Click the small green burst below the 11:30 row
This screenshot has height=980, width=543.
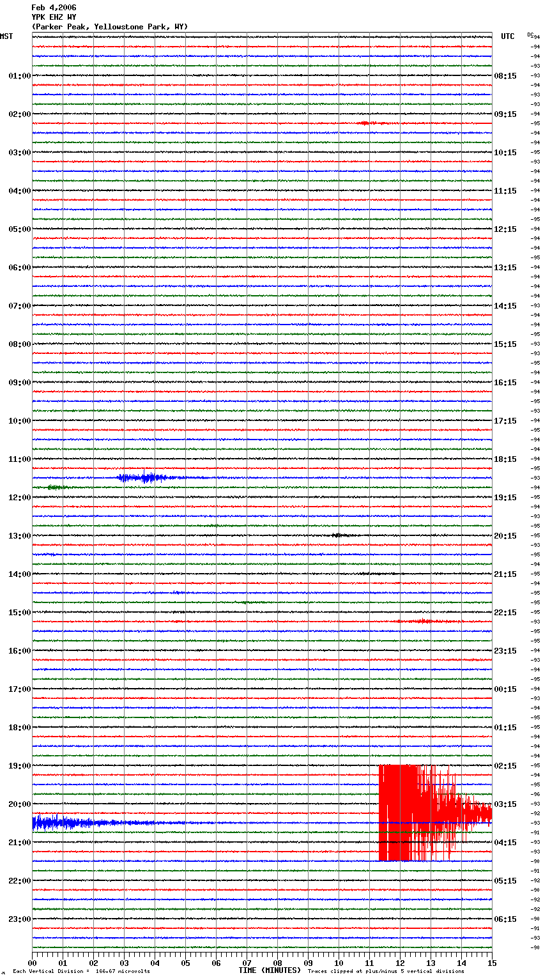tap(57, 487)
